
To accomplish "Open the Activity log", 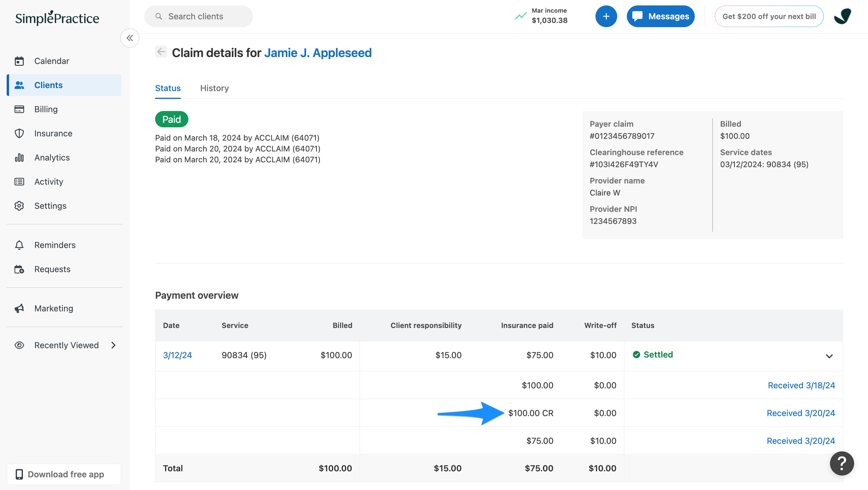I will point(64,182).
